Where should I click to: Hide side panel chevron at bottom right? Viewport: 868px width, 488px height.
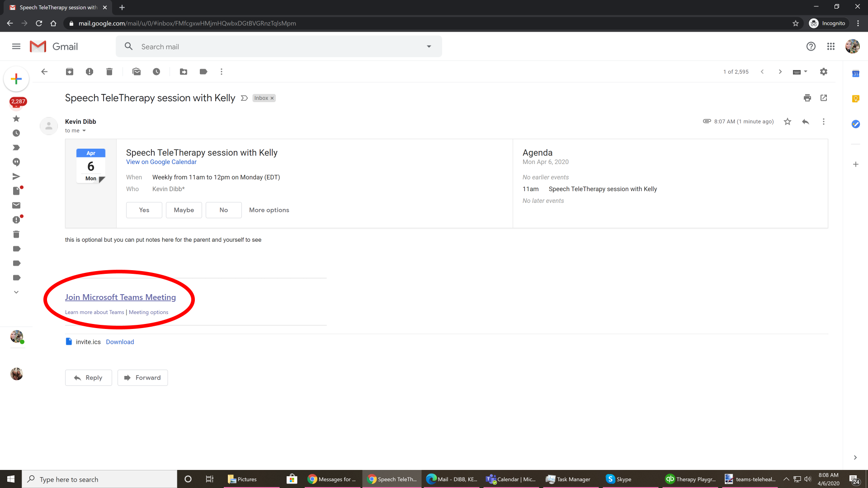click(855, 457)
